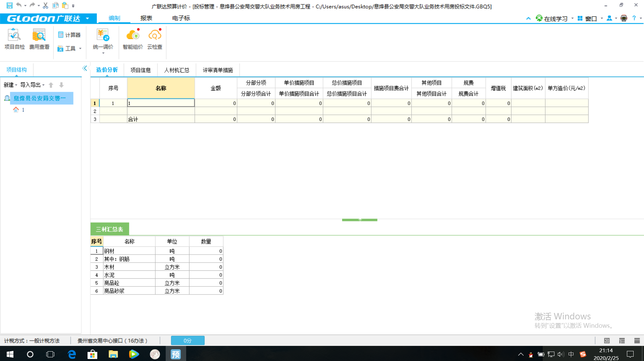
Task: Switch to the 报表 ribbon tab
Action: point(146,18)
